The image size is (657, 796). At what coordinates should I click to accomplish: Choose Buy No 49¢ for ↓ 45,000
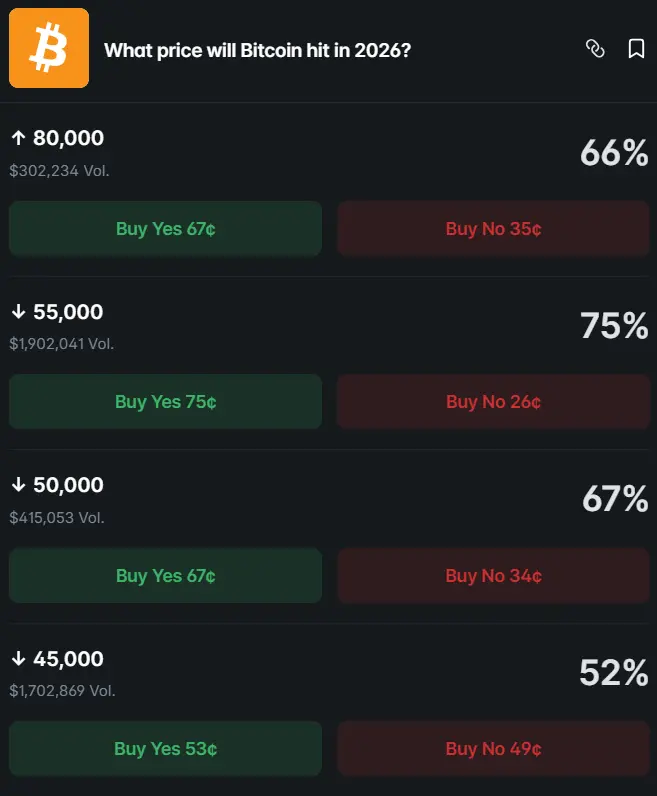493,749
